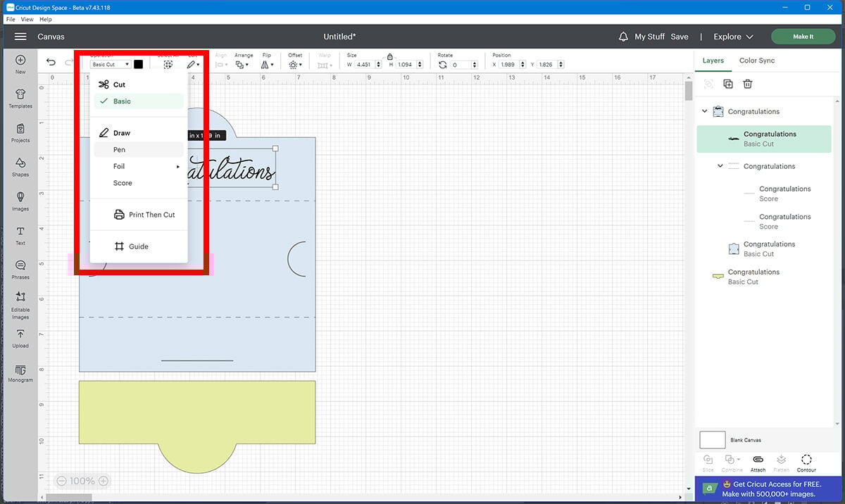The width and height of the screenshot is (845, 504).
Task: Open notifications bell icon
Action: coord(623,37)
